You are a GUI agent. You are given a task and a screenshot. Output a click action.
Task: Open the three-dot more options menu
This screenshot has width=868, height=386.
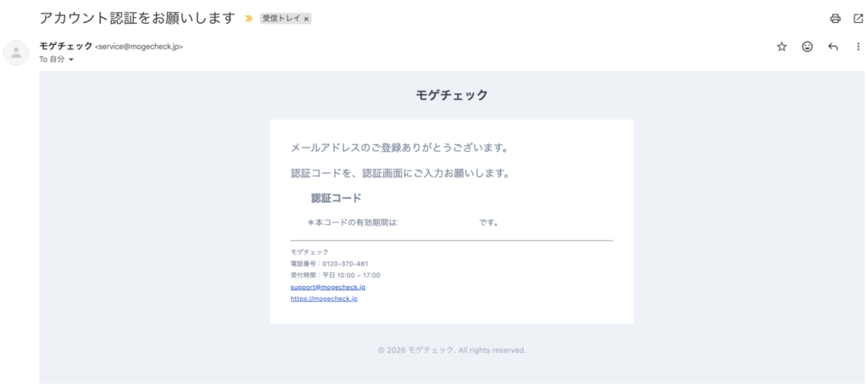858,47
